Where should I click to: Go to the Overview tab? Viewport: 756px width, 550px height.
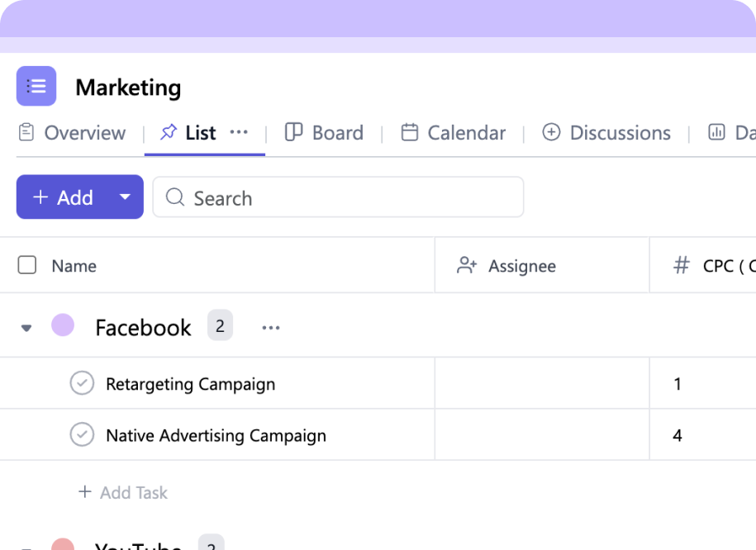(x=72, y=132)
